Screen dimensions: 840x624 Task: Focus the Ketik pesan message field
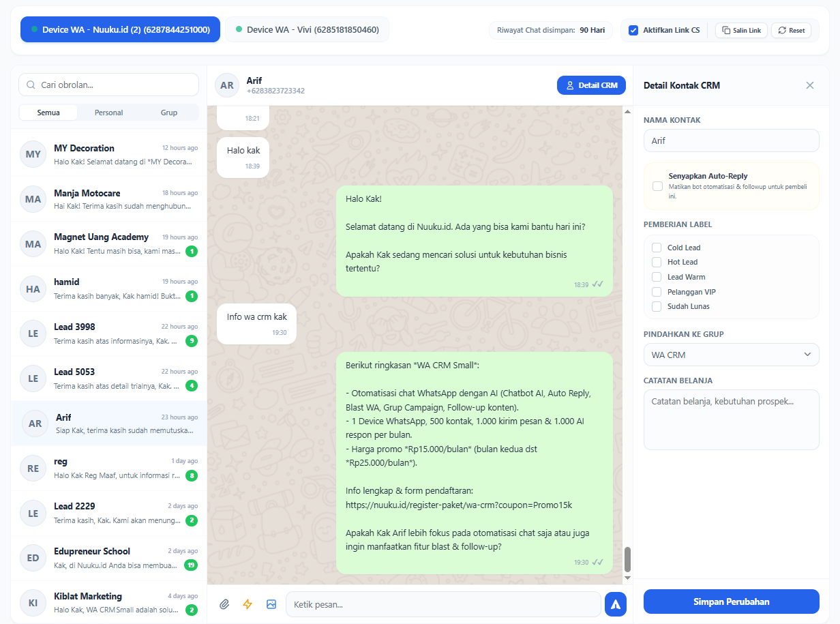(x=443, y=604)
